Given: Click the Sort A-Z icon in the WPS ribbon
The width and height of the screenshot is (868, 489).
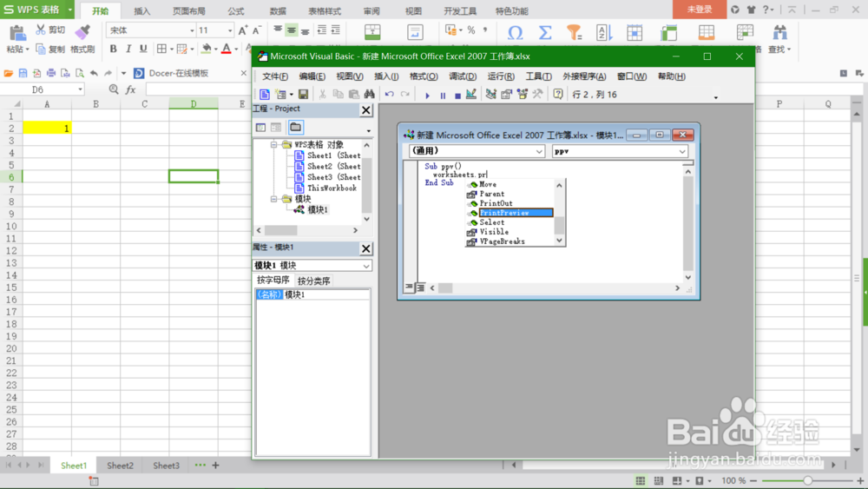Looking at the screenshot, I should pyautogui.click(x=604, y=33).
